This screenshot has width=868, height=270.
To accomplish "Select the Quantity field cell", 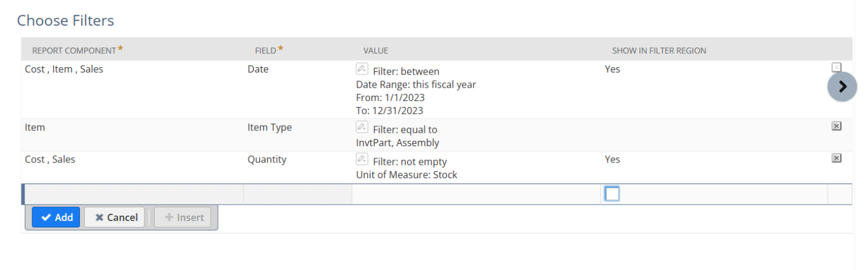I will coord(267,160).
